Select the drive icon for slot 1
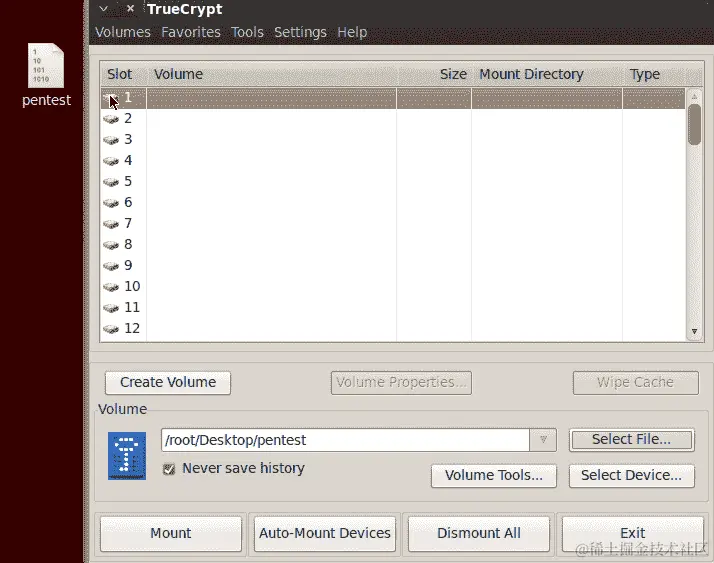Image resolution: width=714 pixels, height=563 pixels. pos(111,98)
